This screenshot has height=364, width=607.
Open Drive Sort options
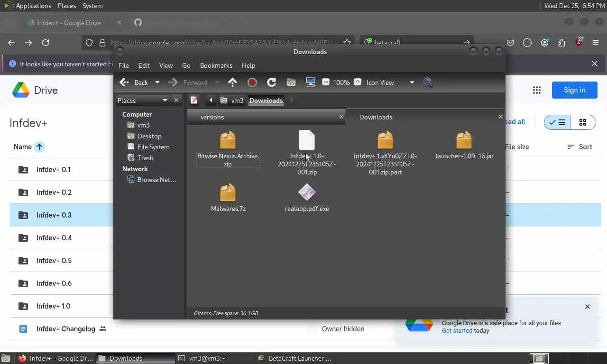[579, 147]
